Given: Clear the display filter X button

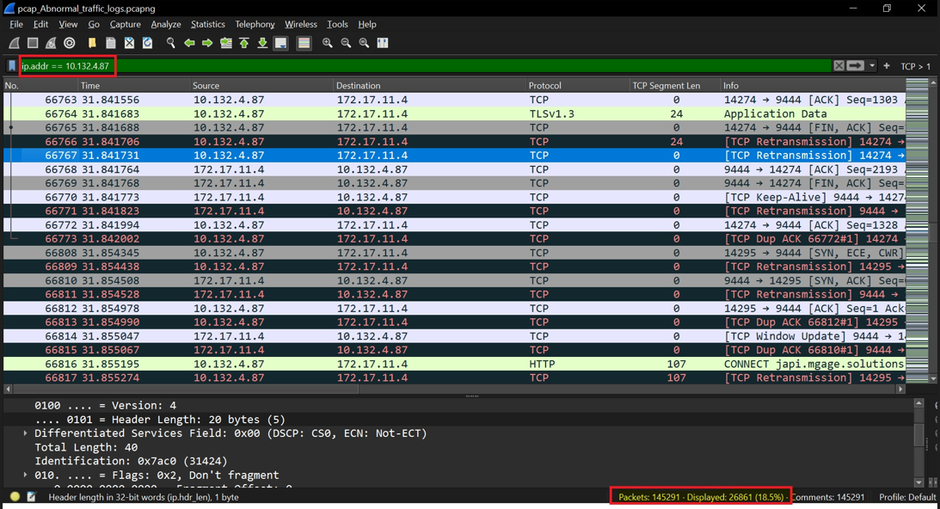Looking at the screenshot, I should click(839, 66).
